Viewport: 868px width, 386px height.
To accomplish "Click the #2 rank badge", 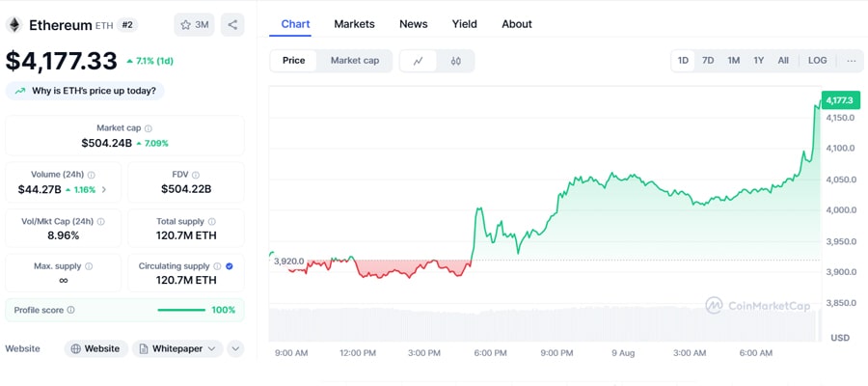I will coord(127,25).
